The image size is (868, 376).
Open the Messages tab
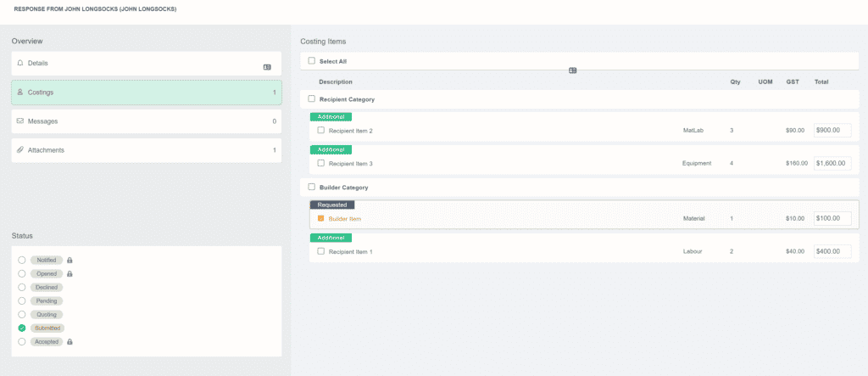146,121
